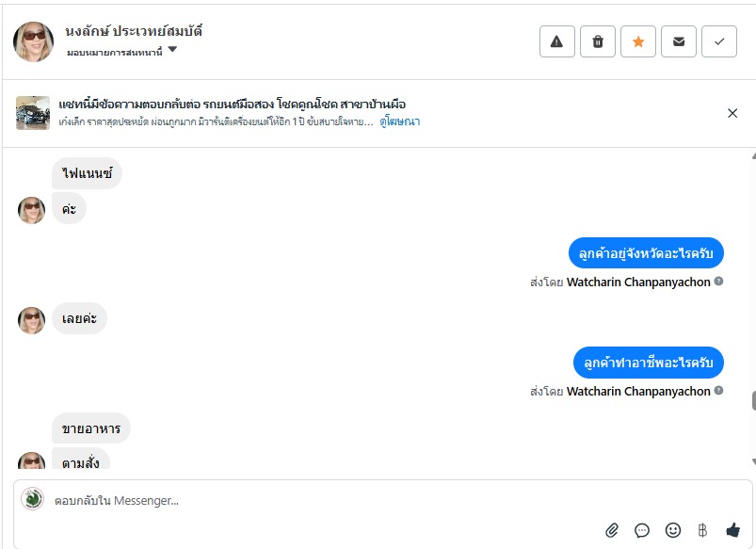Screen dimensions: 756x549
Task: Open saved replies speech bubble icon
Action: (642, 530)
